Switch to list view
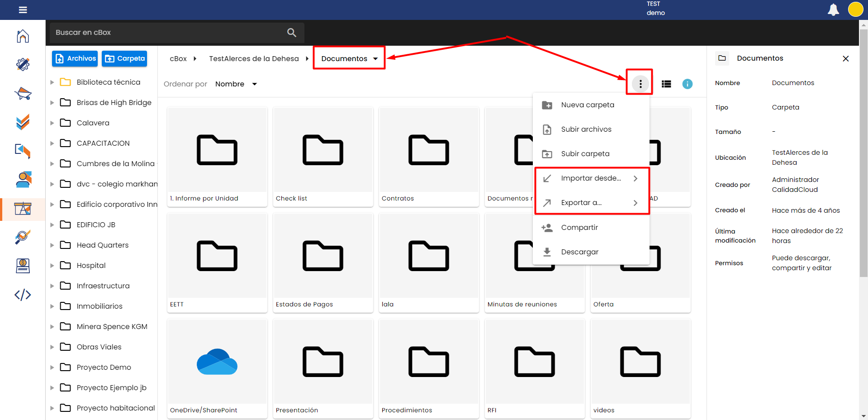Viewport: 868px width, 420px height. pos(666,84)
